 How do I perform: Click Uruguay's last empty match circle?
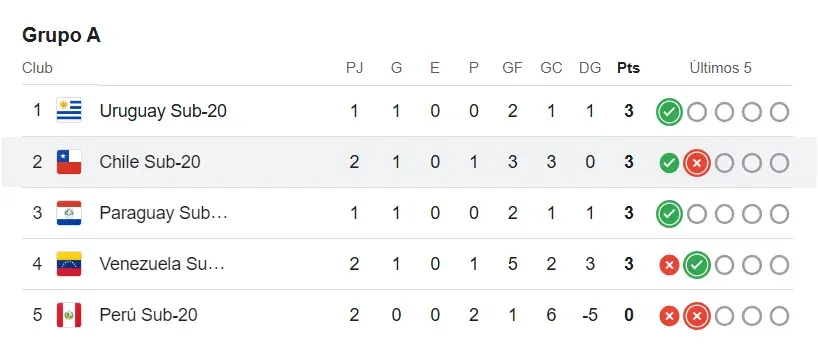779,112
